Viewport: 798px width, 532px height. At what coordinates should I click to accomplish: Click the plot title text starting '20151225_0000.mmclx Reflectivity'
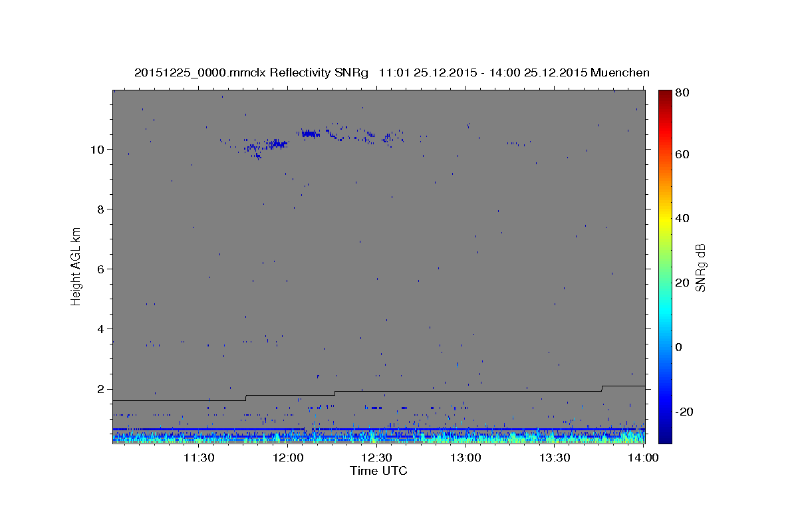pos(392,72)
